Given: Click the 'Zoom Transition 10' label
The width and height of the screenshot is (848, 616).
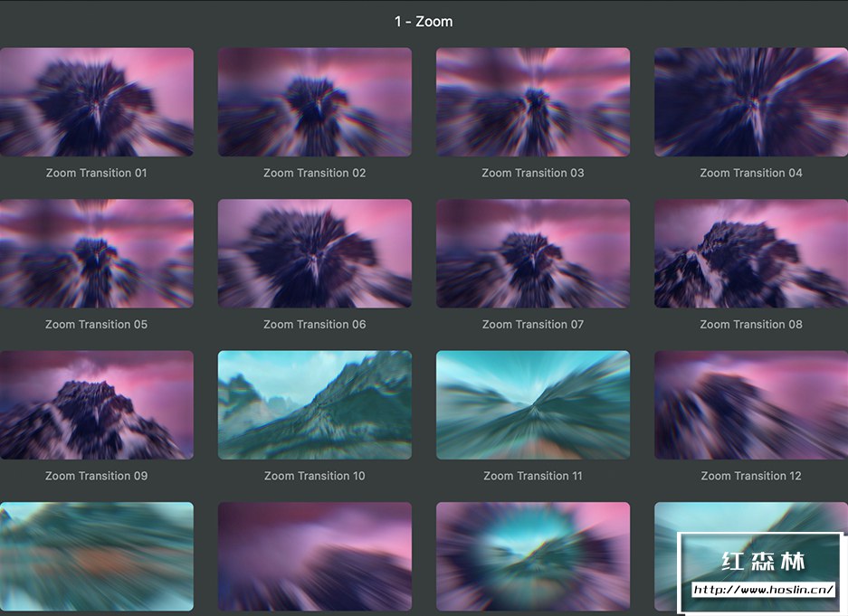Looking at the screenshot, I should click(x=315, y=476).
